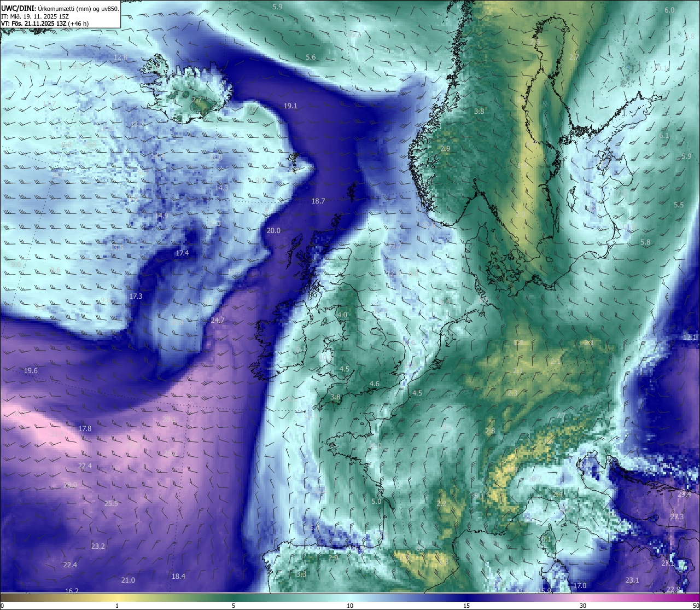The width and height of the screenshot is (700, 610).
Task: Click the 5.0 value near the French coast
Action: (376, 502)
